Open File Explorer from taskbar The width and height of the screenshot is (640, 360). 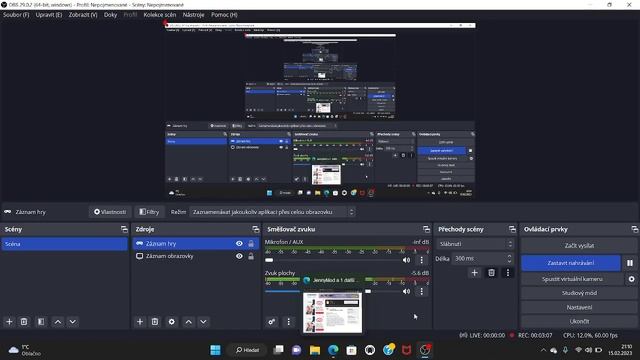(315, 350)
